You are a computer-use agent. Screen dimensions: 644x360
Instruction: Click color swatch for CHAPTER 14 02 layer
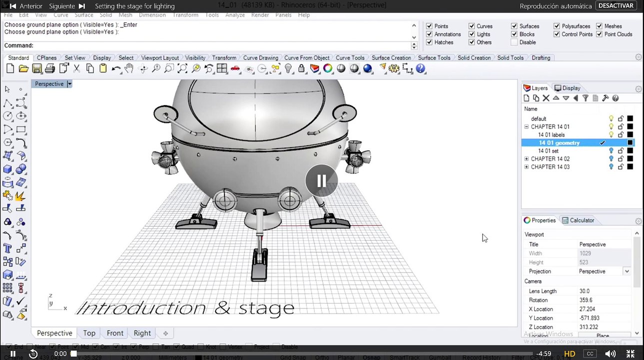[630, 159]
